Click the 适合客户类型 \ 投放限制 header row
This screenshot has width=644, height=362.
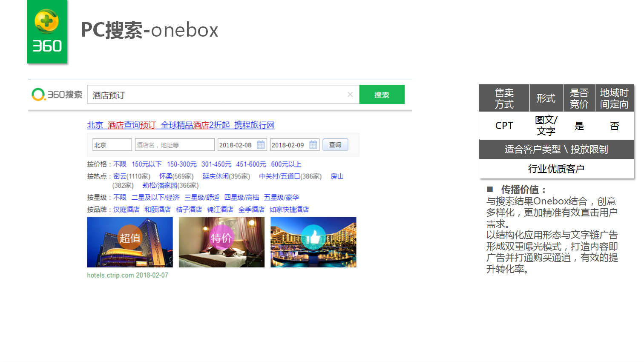pos(556,149)
